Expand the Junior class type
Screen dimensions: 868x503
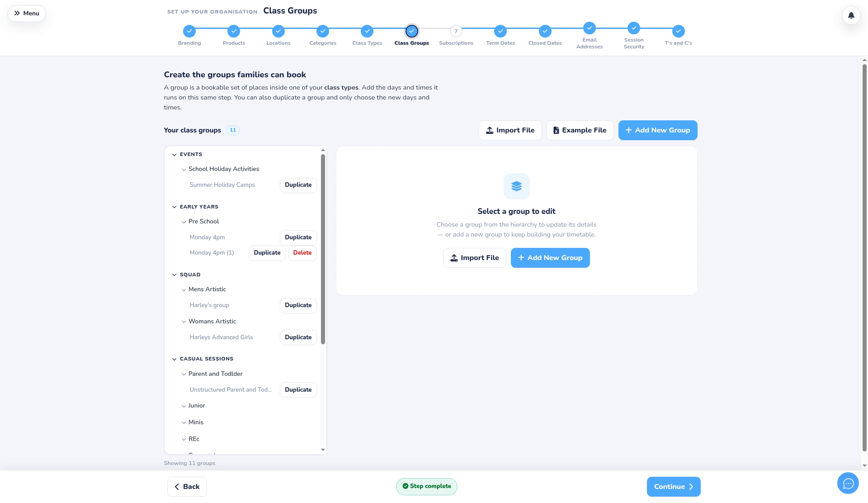(x=184, y=406)
